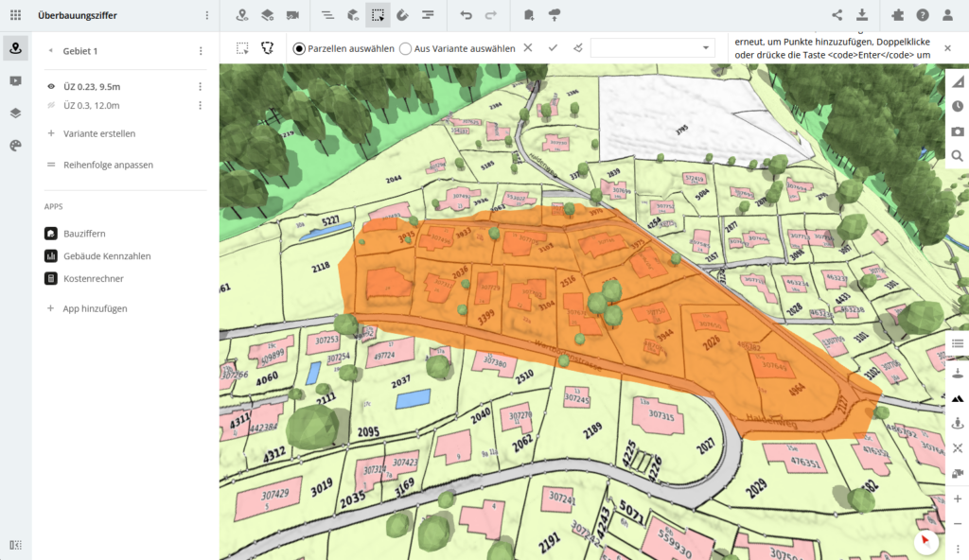
Task: Hide the ÜZ 0.23, 9.5m variant
Action: tap(51, 86)
